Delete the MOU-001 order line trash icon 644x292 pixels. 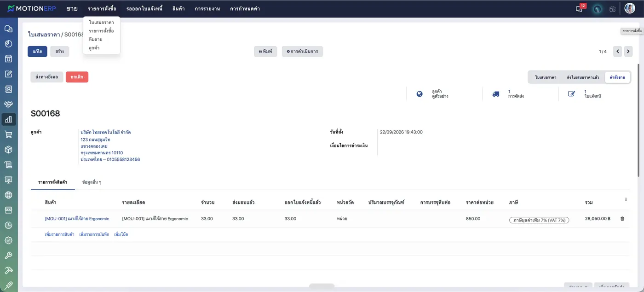tap(622, 219)
